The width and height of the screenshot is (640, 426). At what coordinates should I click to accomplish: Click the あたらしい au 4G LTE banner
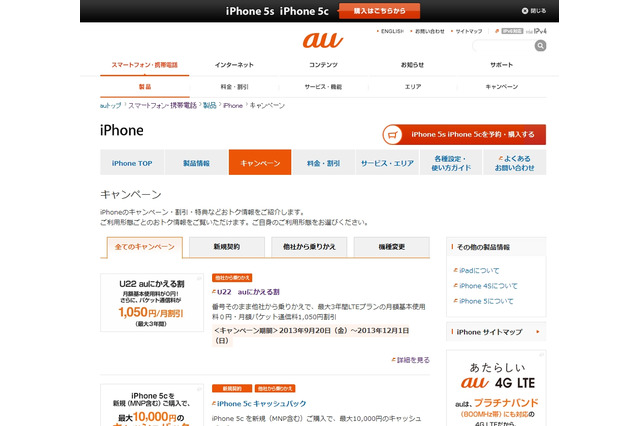pos(496,388)
